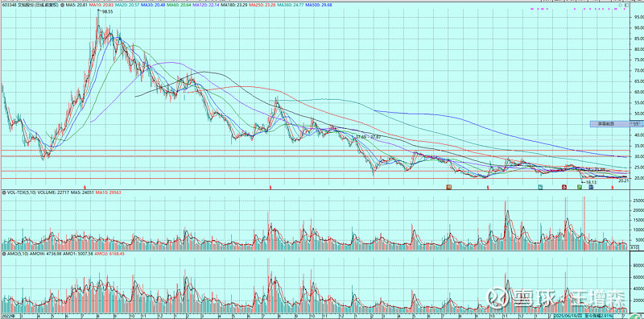Click the first red marker on timeline
The image size is (644, 319).
tap(85, 187)
